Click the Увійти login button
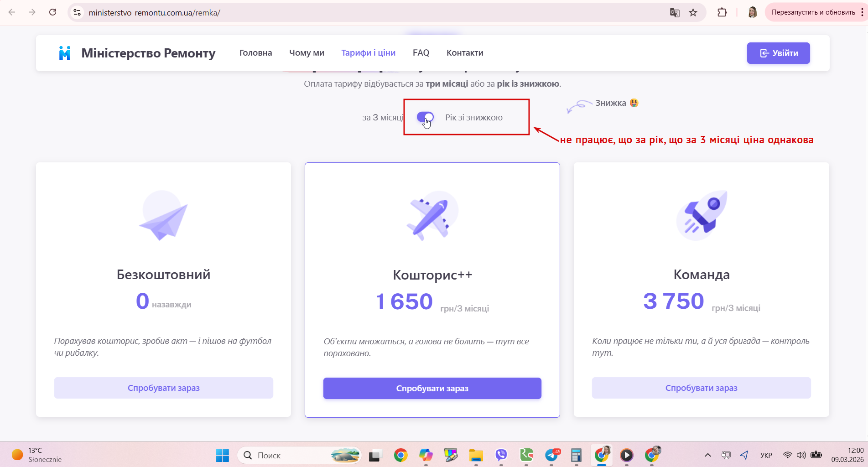 click(778, 53)
